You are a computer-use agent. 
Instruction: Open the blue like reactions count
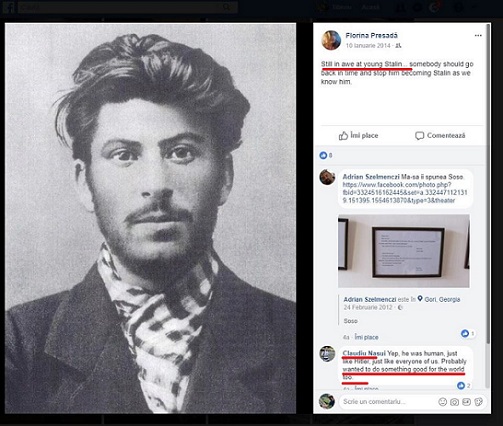(x=326, y=155)
